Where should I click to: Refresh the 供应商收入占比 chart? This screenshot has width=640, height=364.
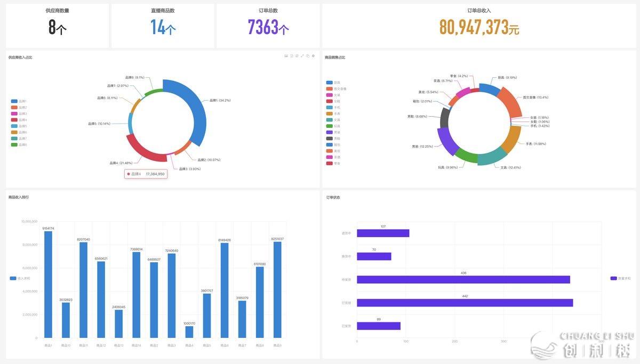point(297,56)
